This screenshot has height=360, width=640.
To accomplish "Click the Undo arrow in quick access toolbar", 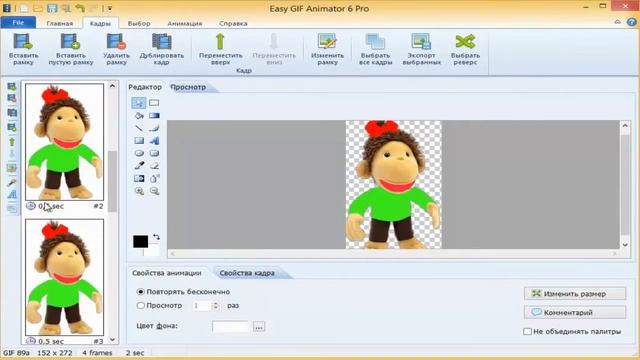I will [x=80, y=8].
